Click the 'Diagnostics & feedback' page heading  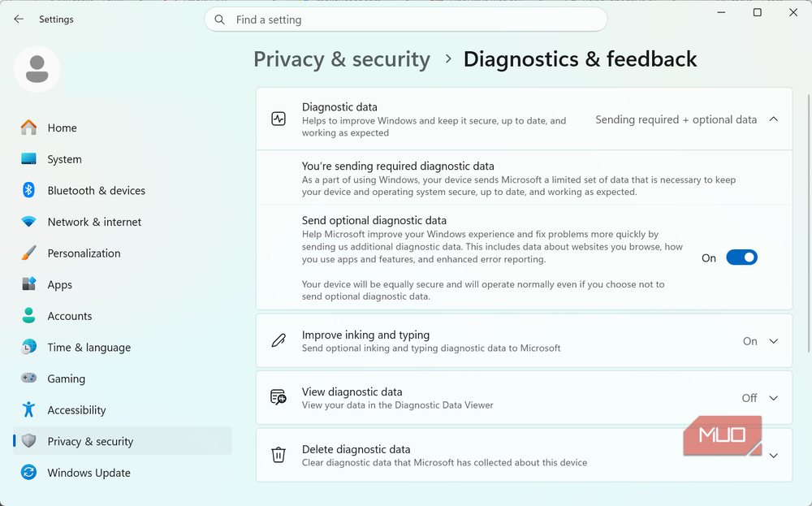pos(580,59)
